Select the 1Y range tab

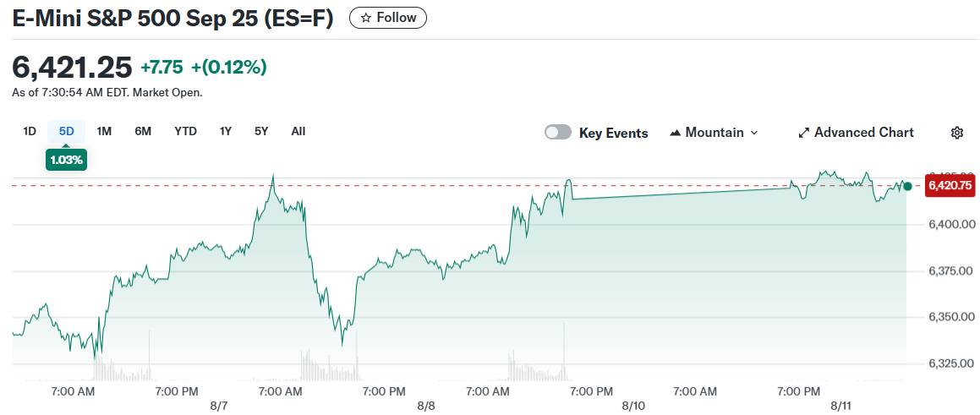pos(226,131)
